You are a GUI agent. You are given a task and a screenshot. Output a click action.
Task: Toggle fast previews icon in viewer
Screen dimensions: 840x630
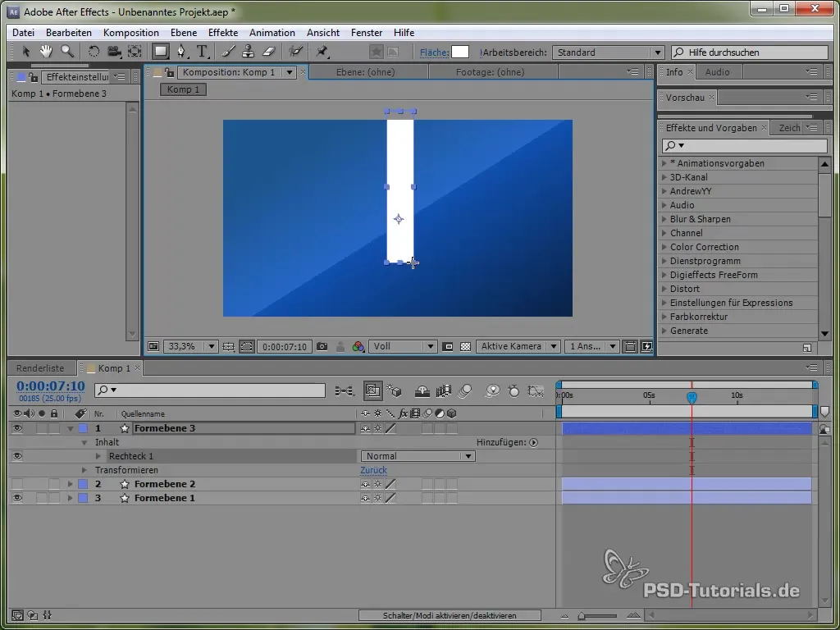(646, 347)
